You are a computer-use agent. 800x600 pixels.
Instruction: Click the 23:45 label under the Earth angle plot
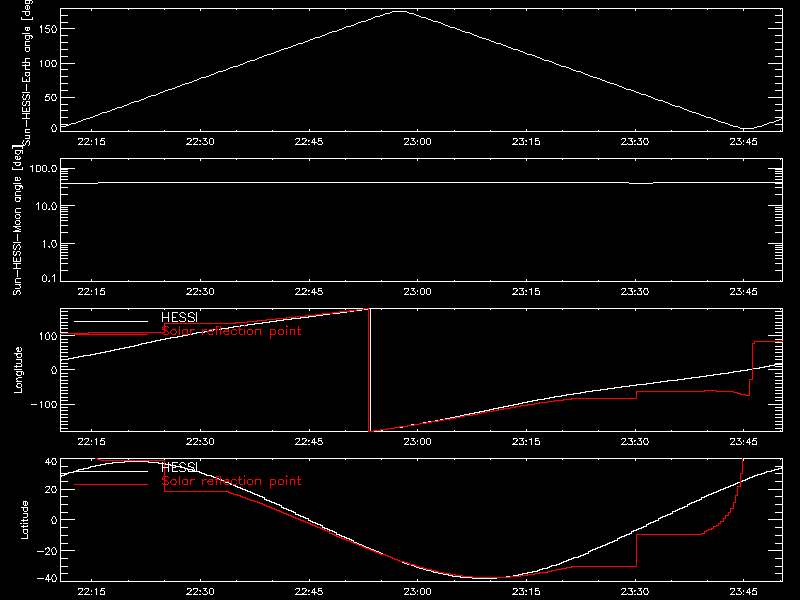(743, 141)
